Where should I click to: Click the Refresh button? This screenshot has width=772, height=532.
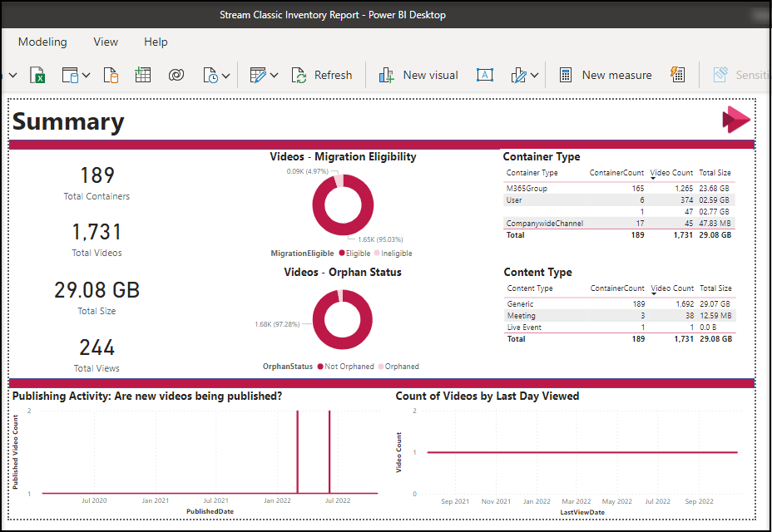click(322, 76)
